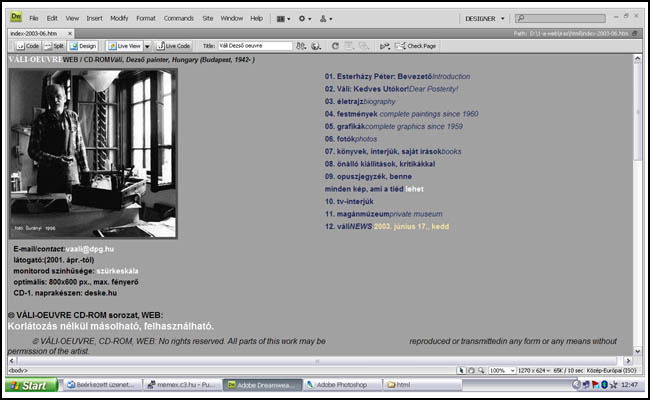
Task: Open the Format menu
Action: (146, 19)
